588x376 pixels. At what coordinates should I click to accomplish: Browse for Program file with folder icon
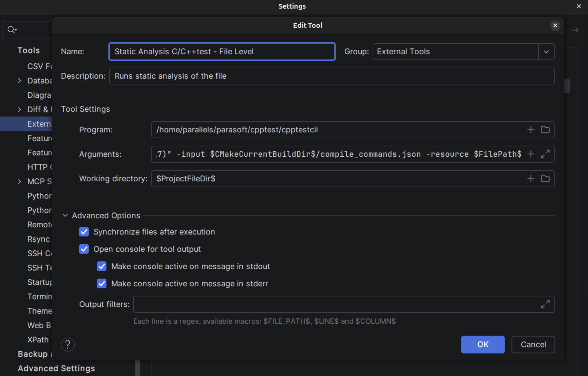point(545,130)
